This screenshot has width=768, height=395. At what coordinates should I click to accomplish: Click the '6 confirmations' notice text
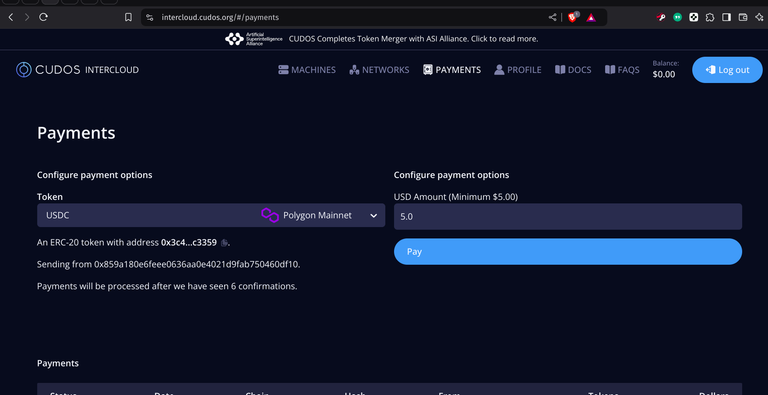167,286
